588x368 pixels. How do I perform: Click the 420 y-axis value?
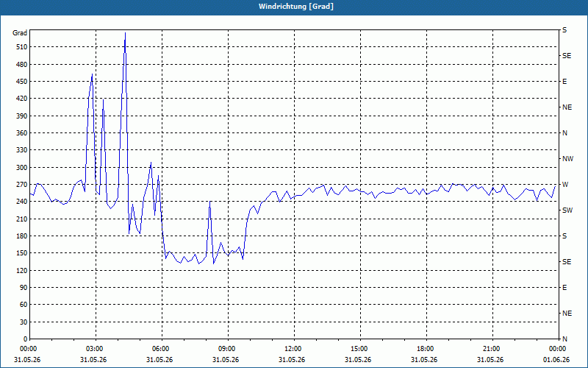point(22,99)
